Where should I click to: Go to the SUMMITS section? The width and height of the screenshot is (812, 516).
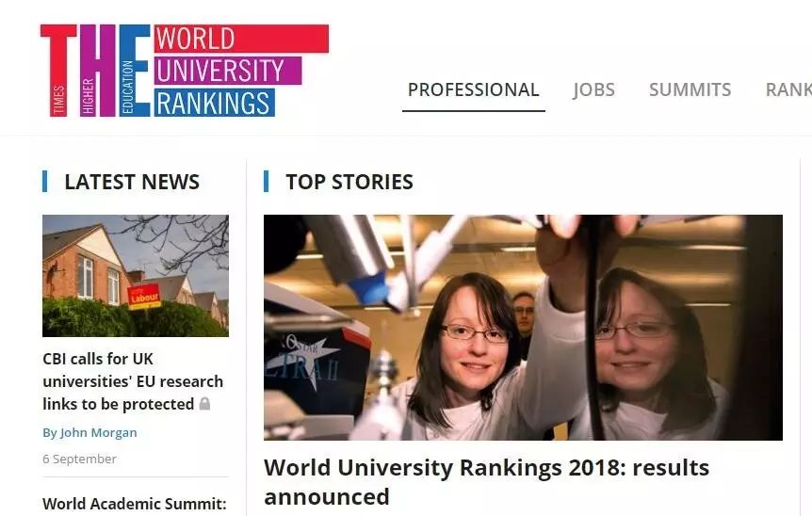(x=690, y=89)
